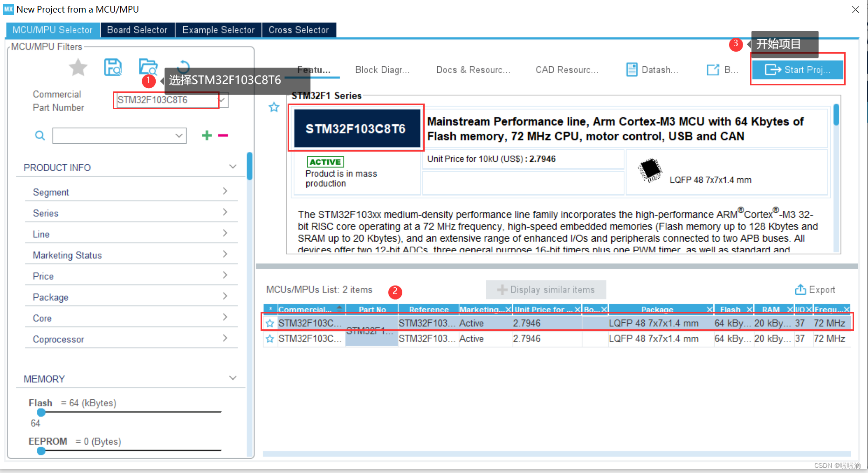
Task: Adjust the Flash memory slider handle
Action: tap(41, 412)
